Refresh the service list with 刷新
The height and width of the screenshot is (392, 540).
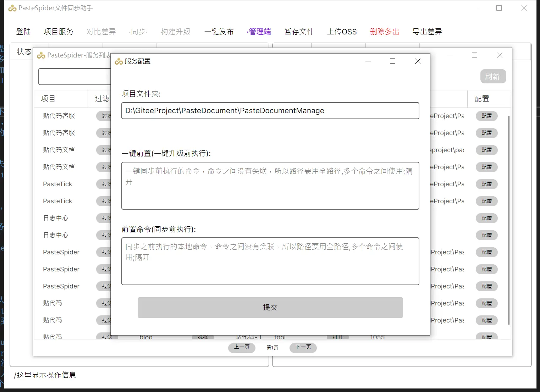tap(493, 77)
